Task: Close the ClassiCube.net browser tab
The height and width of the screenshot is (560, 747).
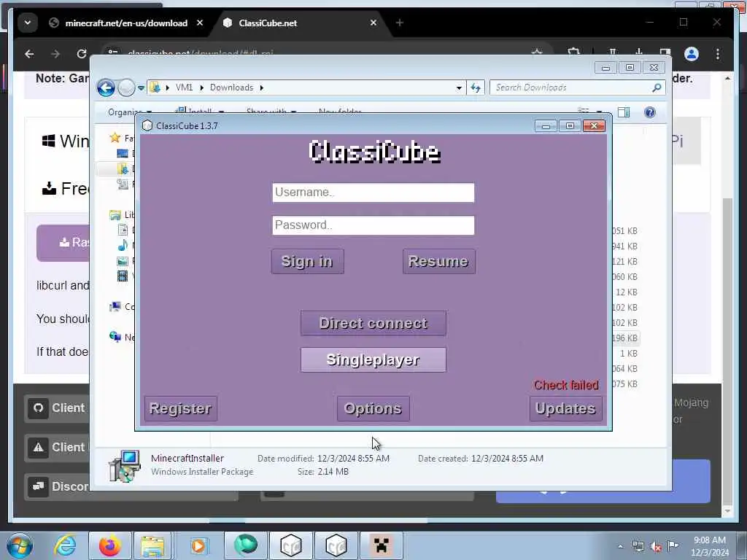Action: (373, 23)
